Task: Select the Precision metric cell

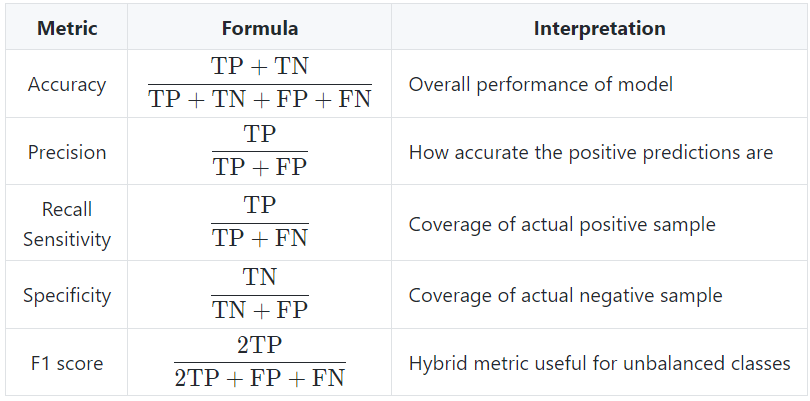Action: [67, 152]
